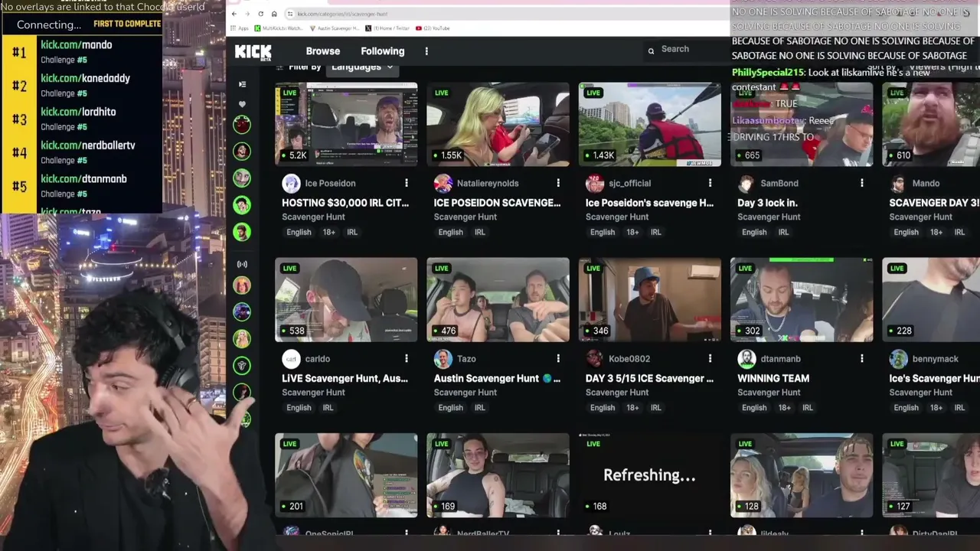Open Ice Poseidon channel name link
The image size is (980, 551).
point(330,184)
